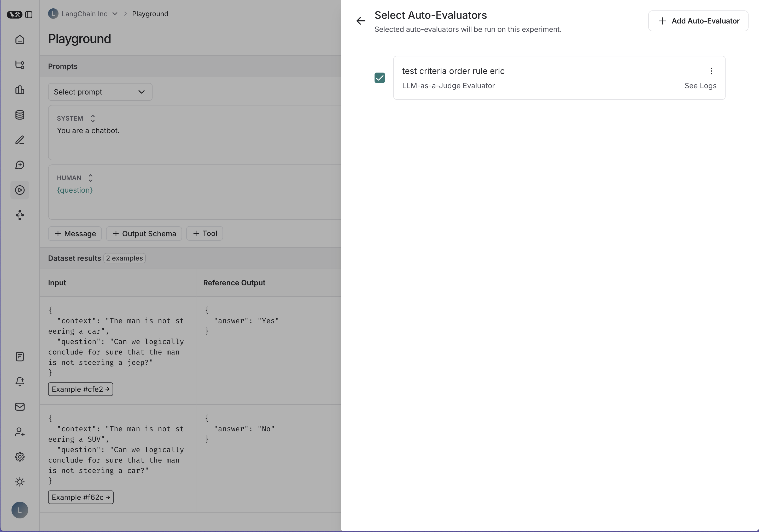Open notifications via the bell icon
Image resolution: width=759 pixels, height=532 pixels.
[20, 382]
